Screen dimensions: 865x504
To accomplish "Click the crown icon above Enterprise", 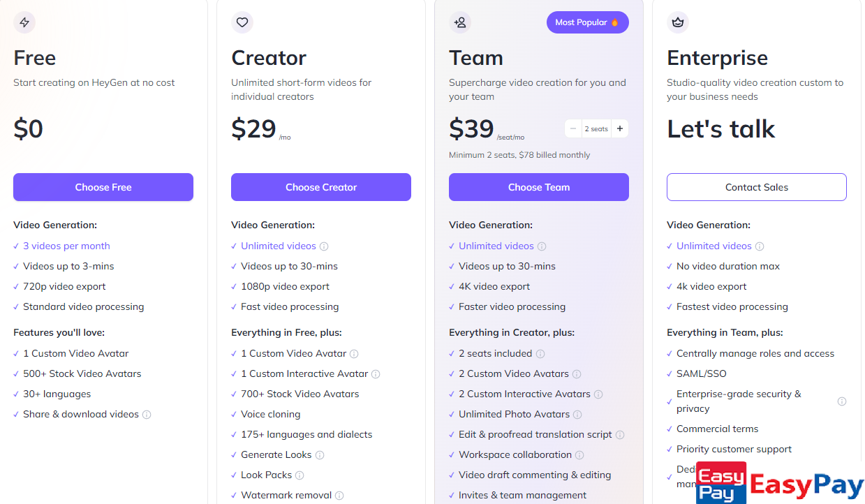I will (678, 22).
